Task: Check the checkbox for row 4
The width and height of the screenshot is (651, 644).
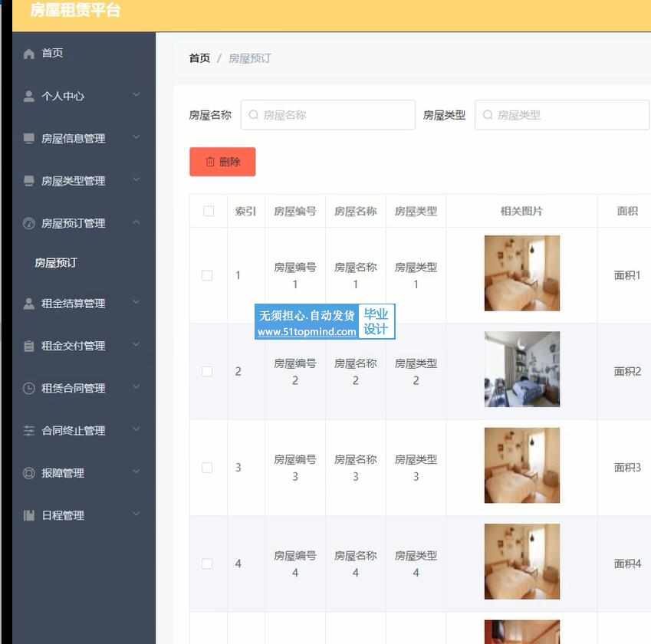Action: (207, 563)
